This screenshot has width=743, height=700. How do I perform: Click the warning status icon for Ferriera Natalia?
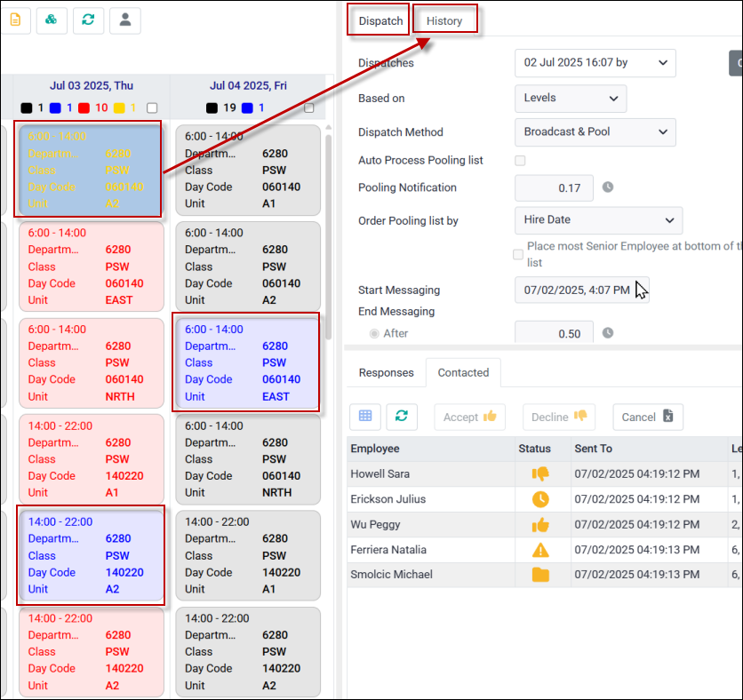[x=540, y=550]
